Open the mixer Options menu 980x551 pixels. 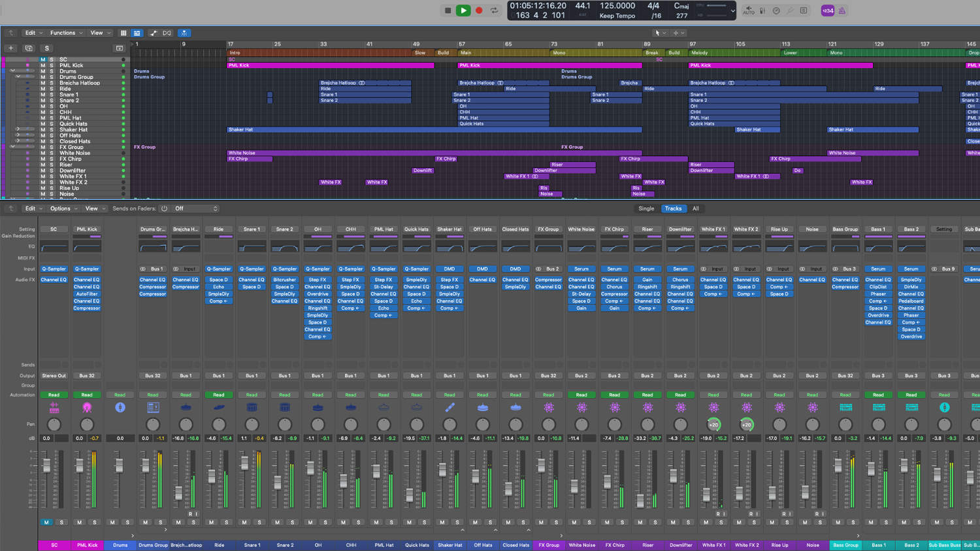(x=63, y=209)
